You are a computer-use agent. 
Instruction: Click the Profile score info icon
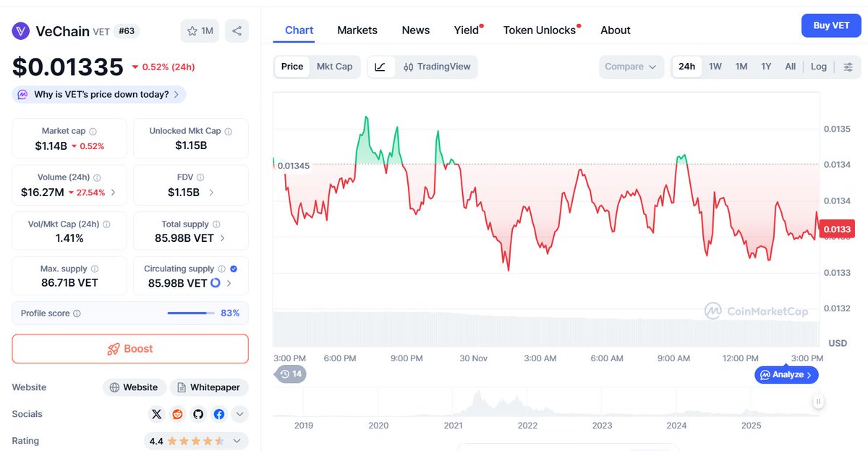77,313
